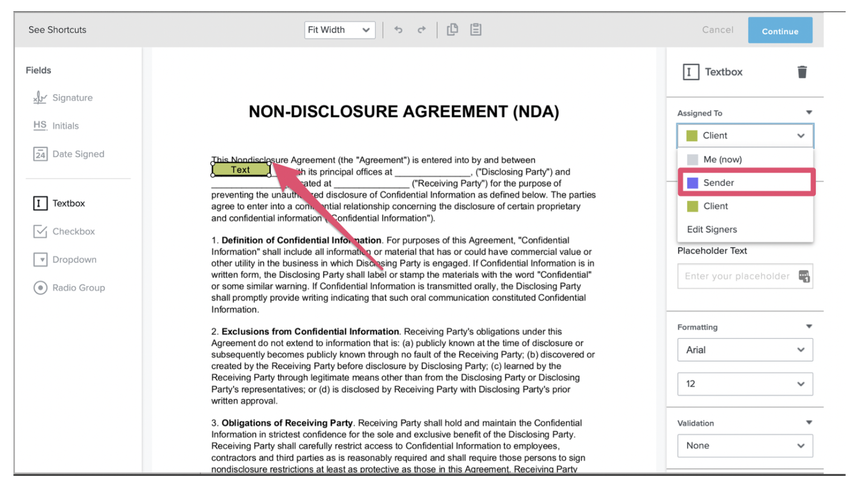The image size is (868, 477).
Task: Click the Formatting section label
Action: click(697, 327)
